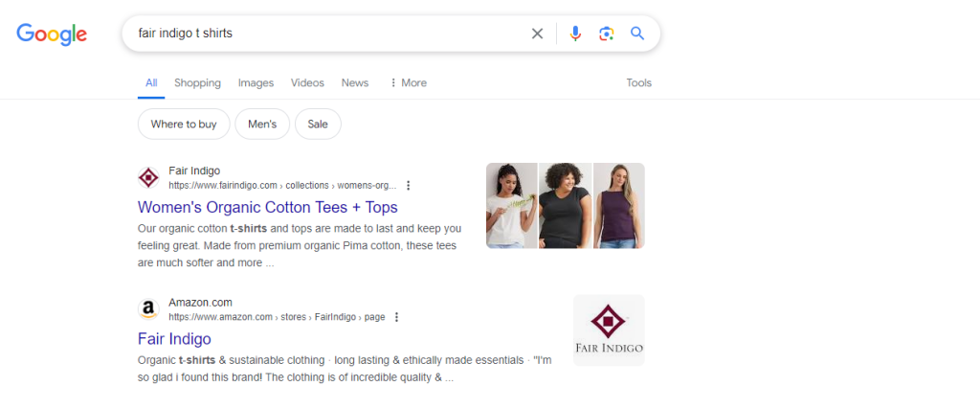This screenshot has height=409, width=980.
Task: Open Google Lens image search icon
Action: [606, 34]
